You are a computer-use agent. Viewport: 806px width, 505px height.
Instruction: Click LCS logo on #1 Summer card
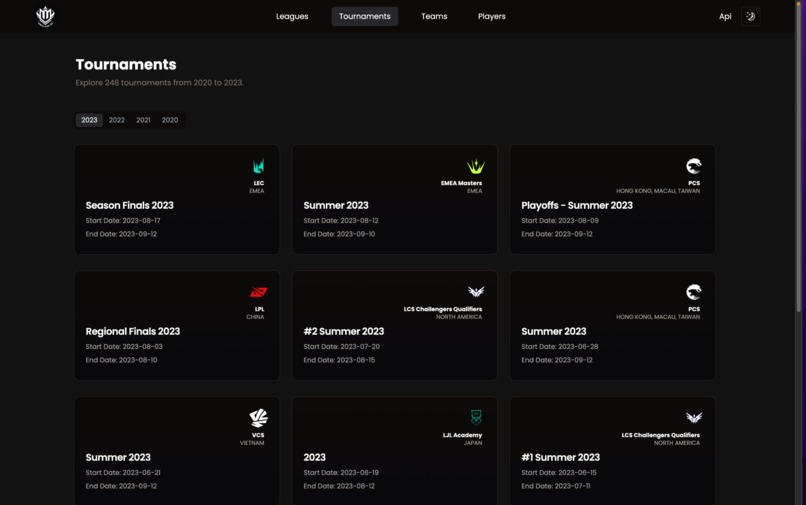point(693,418)
